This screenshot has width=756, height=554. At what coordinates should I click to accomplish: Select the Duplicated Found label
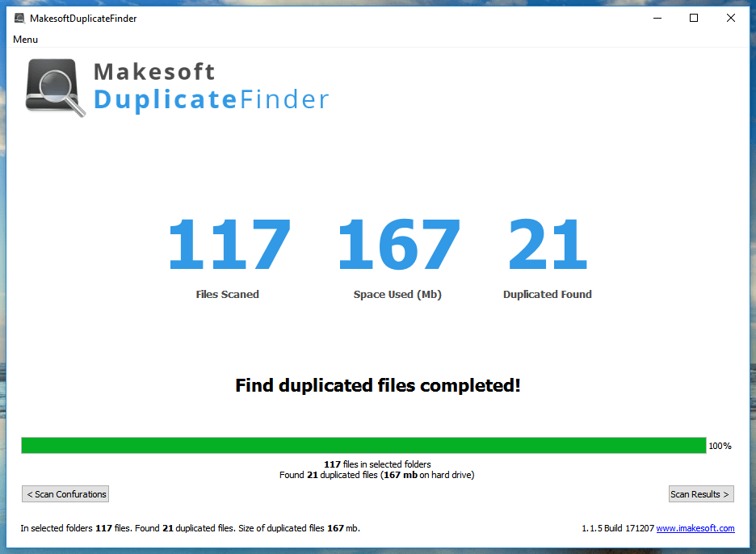tap(547, 294)
